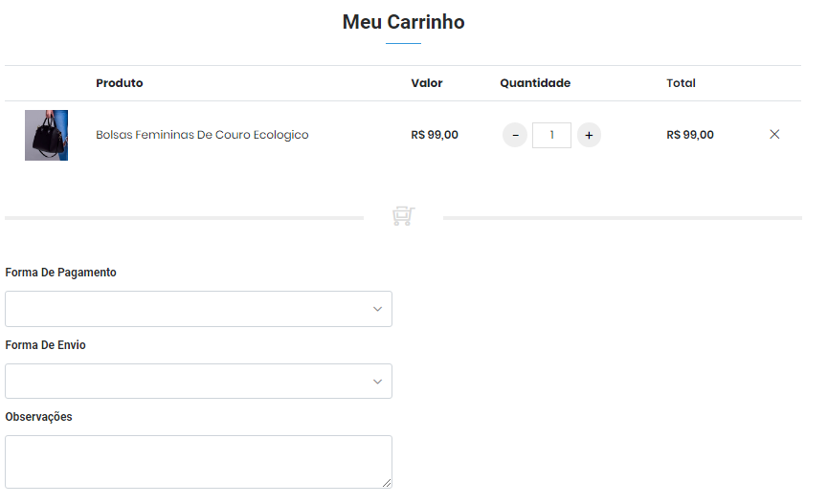
Task: Click the shopping cart divider icon
Action: (403, 217)
